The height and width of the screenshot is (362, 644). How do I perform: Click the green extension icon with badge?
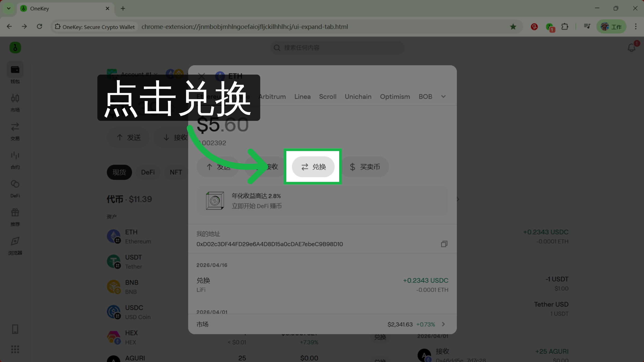[550, 27]
